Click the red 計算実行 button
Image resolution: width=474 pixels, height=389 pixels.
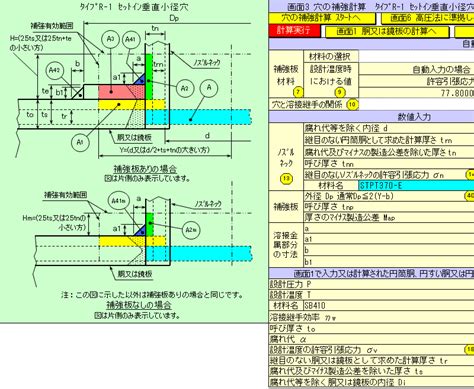click(x=294, y=31)
